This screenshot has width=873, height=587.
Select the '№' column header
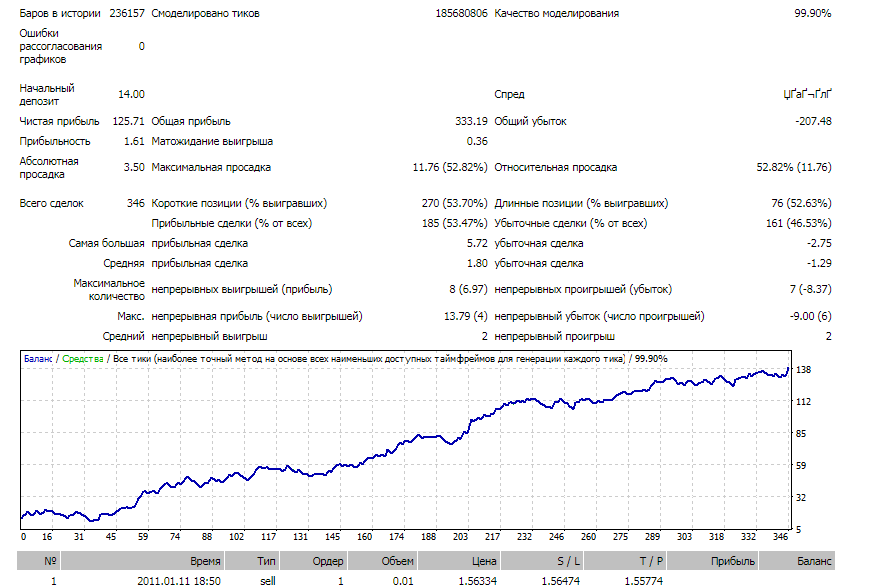coord(39,561)
